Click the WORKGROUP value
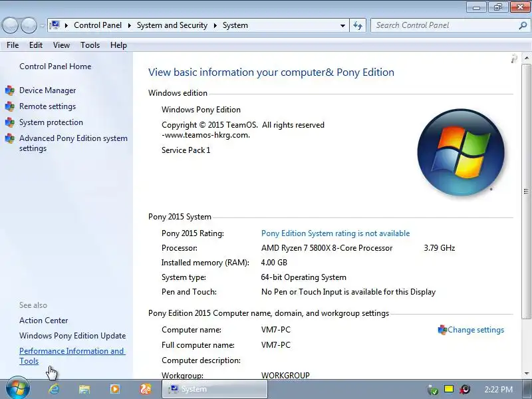The height and width of the screenshot is (399, 532). pyautogui.click(x=285, y=376)
